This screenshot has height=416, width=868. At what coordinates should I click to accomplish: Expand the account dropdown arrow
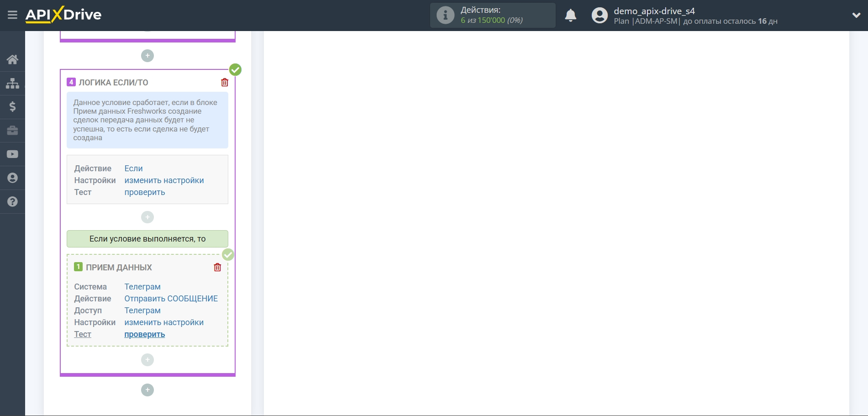pos(856,16)
